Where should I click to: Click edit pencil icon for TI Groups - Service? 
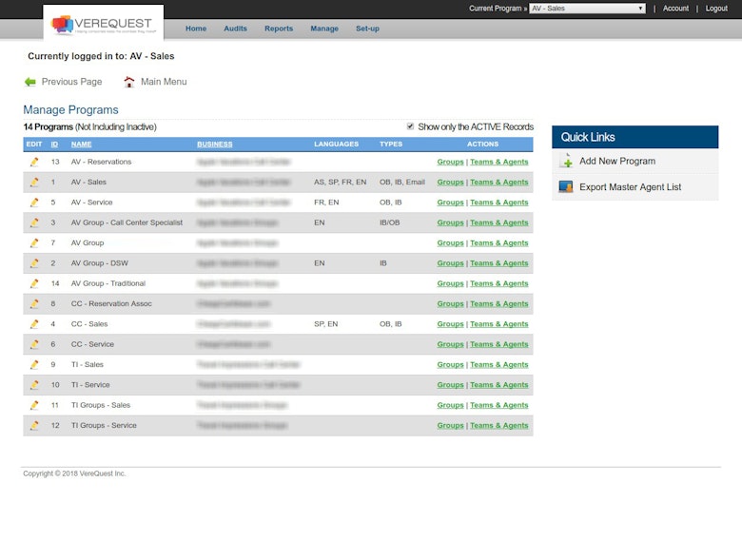[x=34, y=426]
